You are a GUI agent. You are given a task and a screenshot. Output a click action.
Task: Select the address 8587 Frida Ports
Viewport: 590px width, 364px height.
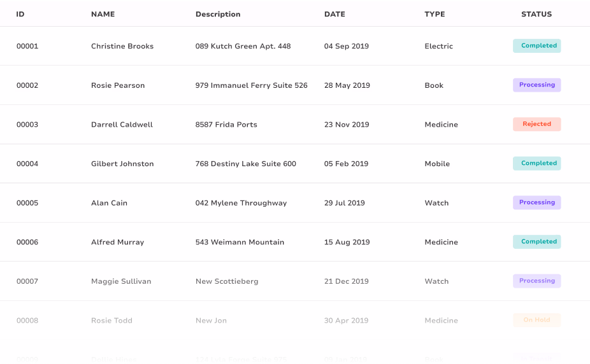point(226,125)
